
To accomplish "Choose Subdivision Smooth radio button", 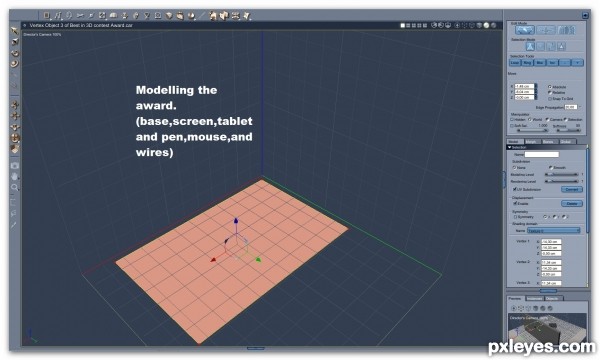I will click(551, 168).
